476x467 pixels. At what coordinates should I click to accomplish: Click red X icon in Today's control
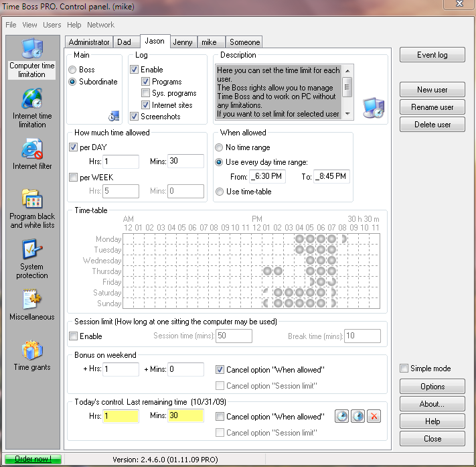[x=374, y=416]
